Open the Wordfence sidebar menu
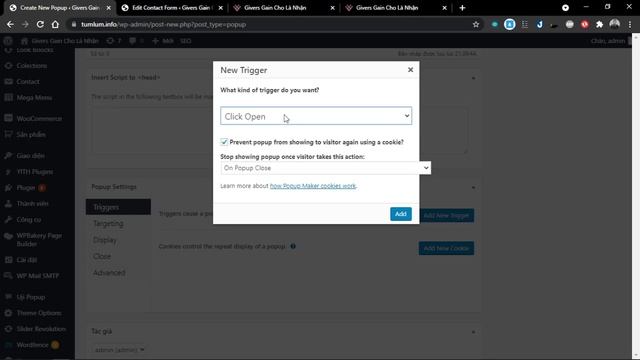This screenshot has height=360, width=640. point(32,345)
